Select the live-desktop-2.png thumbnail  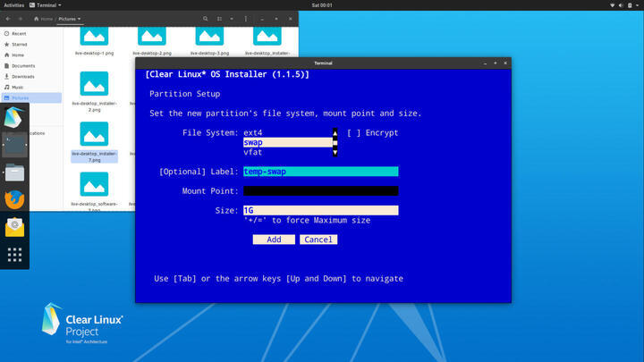point(152,37)
